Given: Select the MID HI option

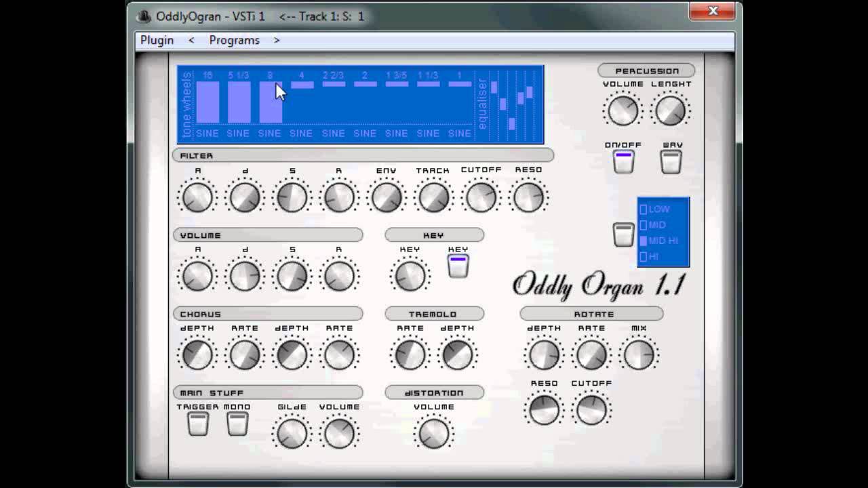Looking at the screenshot, I should tap(659, 241).
